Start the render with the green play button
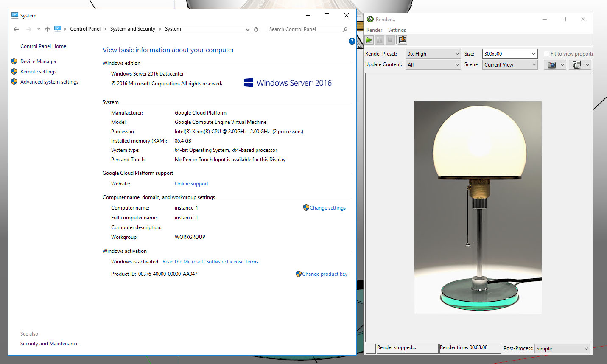 tap(369, 40)
